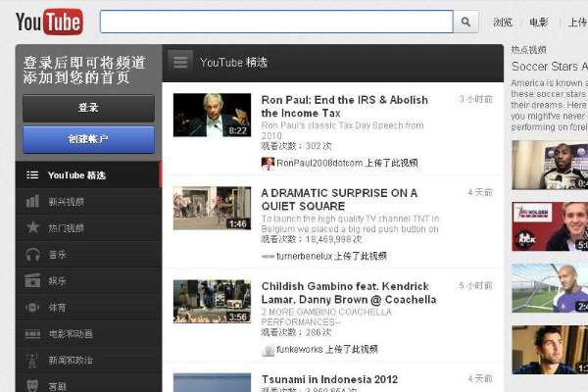Open the Childish Gambino feat. Kendrick Lamar title

pyautogui.click(x=349, y=293)
